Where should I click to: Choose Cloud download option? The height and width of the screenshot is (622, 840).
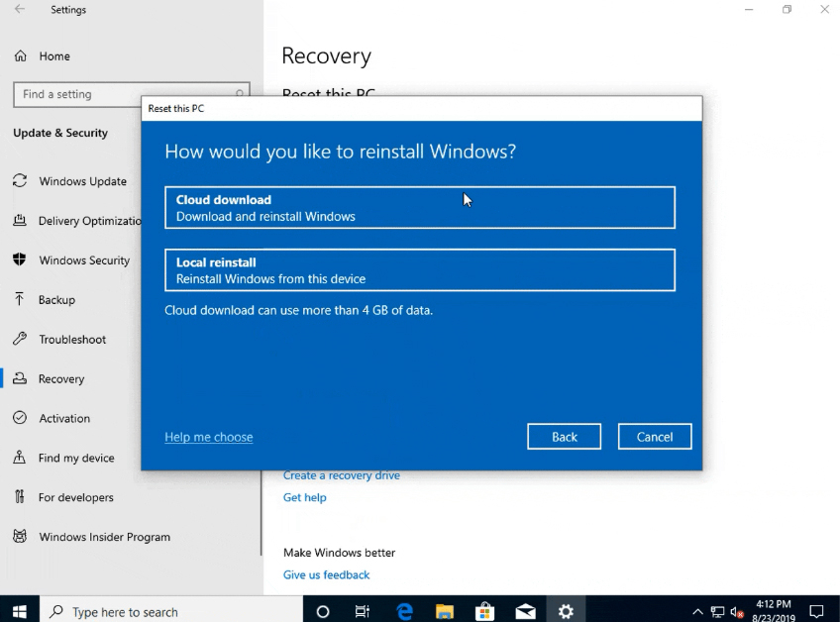[420, 207]
